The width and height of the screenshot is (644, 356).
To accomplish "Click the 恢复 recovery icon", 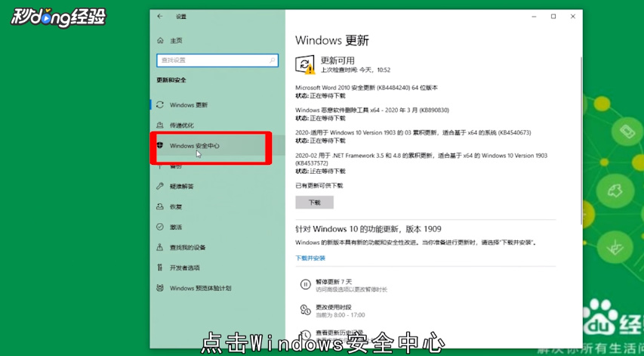I will point(160,207).
